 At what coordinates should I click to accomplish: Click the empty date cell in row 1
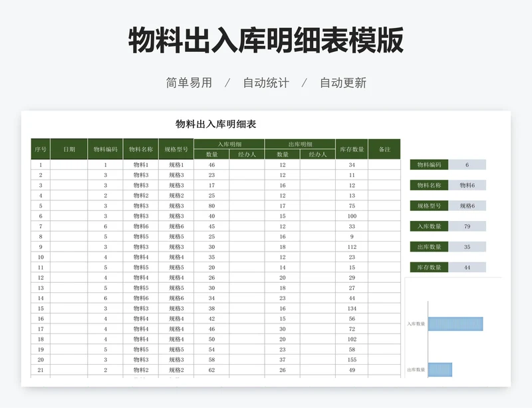pos(69,165)
